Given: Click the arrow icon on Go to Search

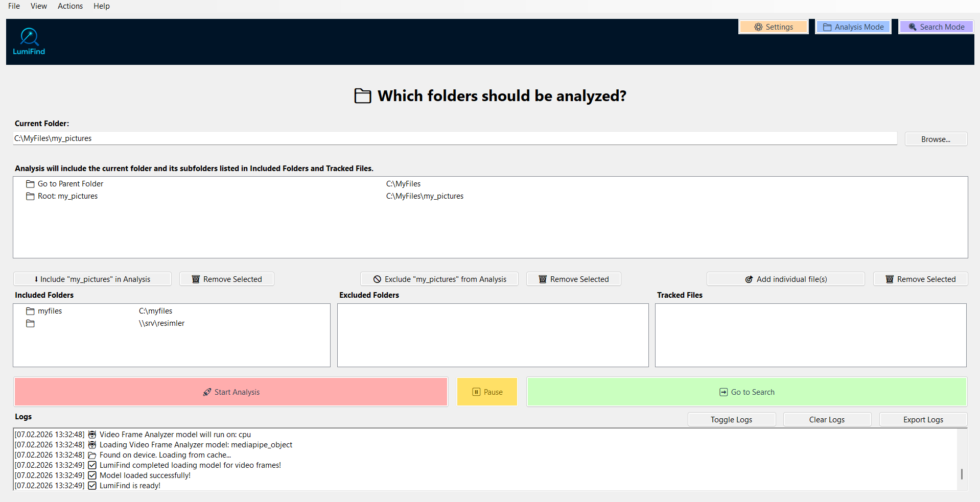Looking at the screenshot, I should coord(724,392).
